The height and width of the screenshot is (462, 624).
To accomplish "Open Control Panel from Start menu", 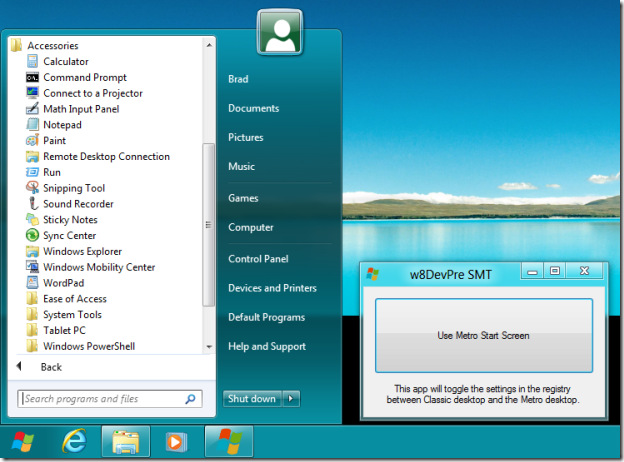I will point(258,259).
